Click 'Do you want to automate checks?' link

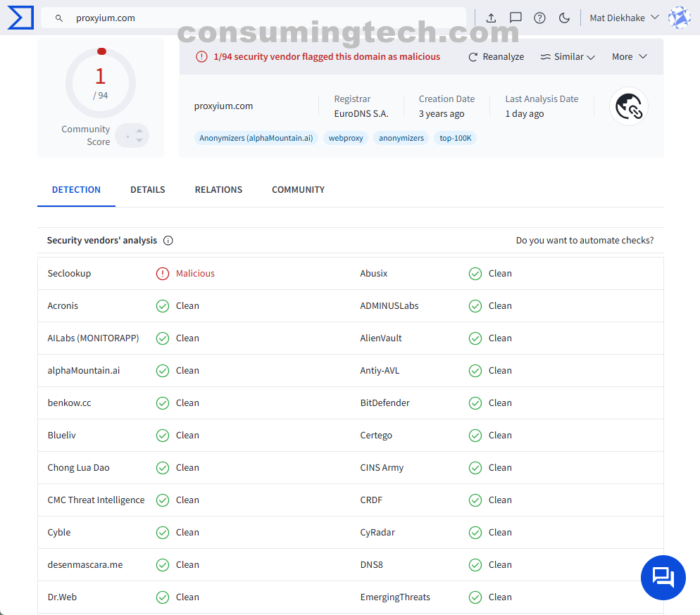[585, 241]
